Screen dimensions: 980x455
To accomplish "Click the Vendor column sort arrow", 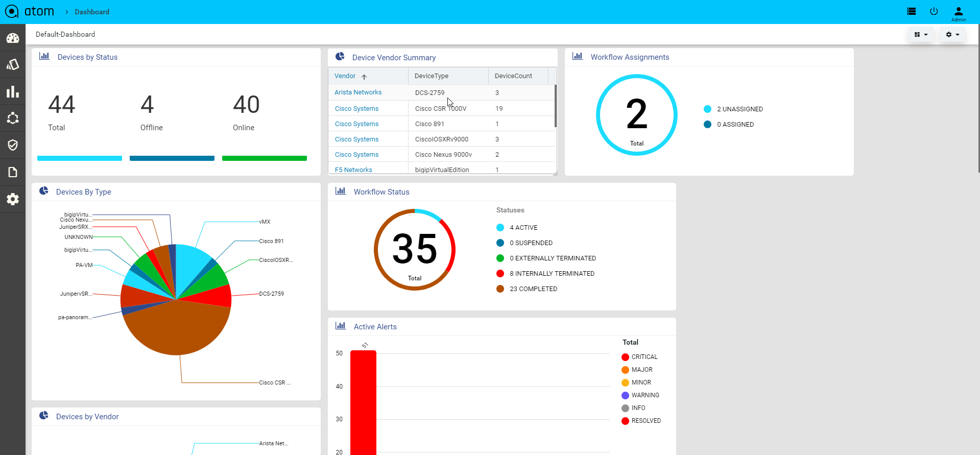I will click(364, 77).
